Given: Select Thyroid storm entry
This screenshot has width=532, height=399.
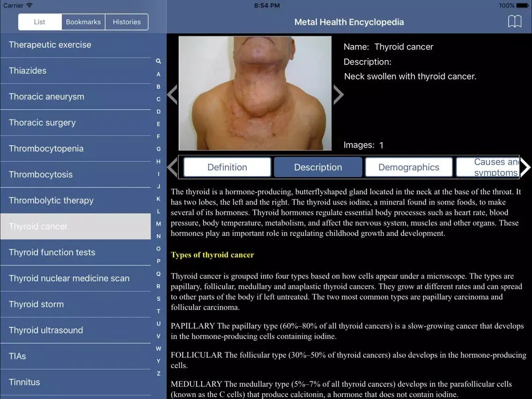Looking at the screenshot, I should [x=76, y=304].
